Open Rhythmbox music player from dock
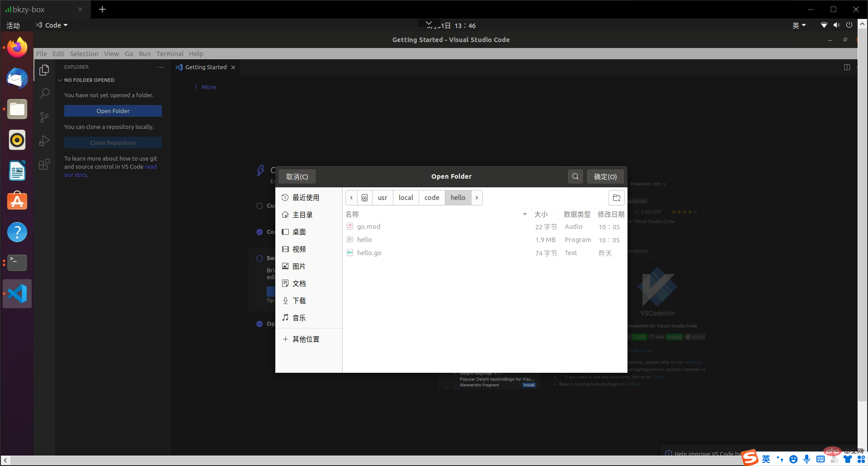 [x=17, y=140]
